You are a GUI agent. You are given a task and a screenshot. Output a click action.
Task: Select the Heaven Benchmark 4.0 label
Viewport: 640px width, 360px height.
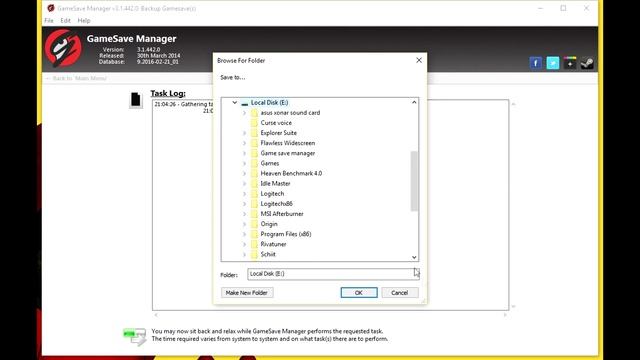(291, 173)
